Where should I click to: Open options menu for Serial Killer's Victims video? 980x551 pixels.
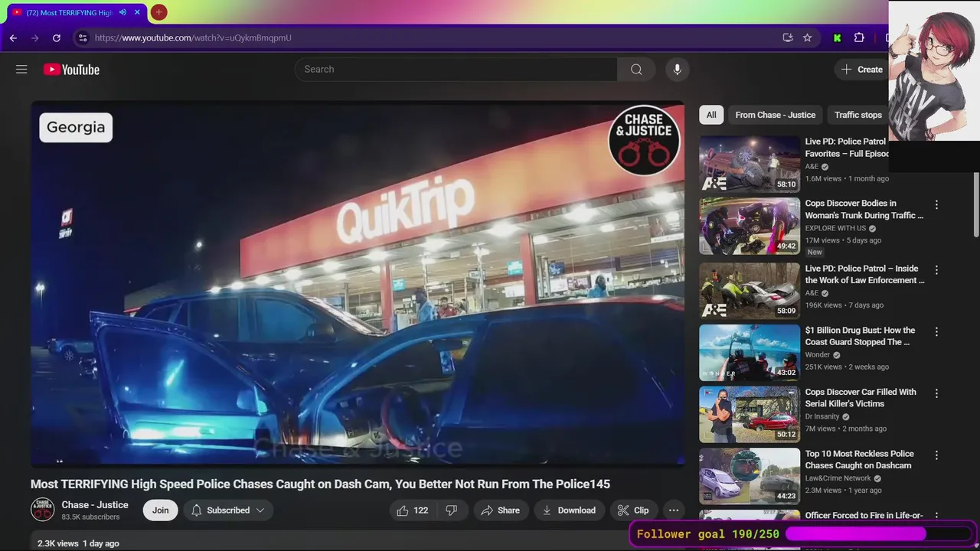click(936, 393)
